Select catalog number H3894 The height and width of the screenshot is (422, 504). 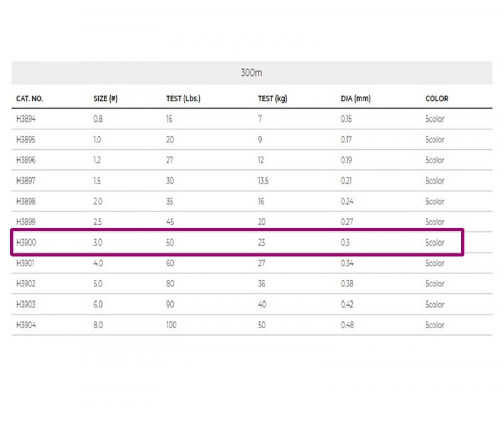[x=26, y=119]
